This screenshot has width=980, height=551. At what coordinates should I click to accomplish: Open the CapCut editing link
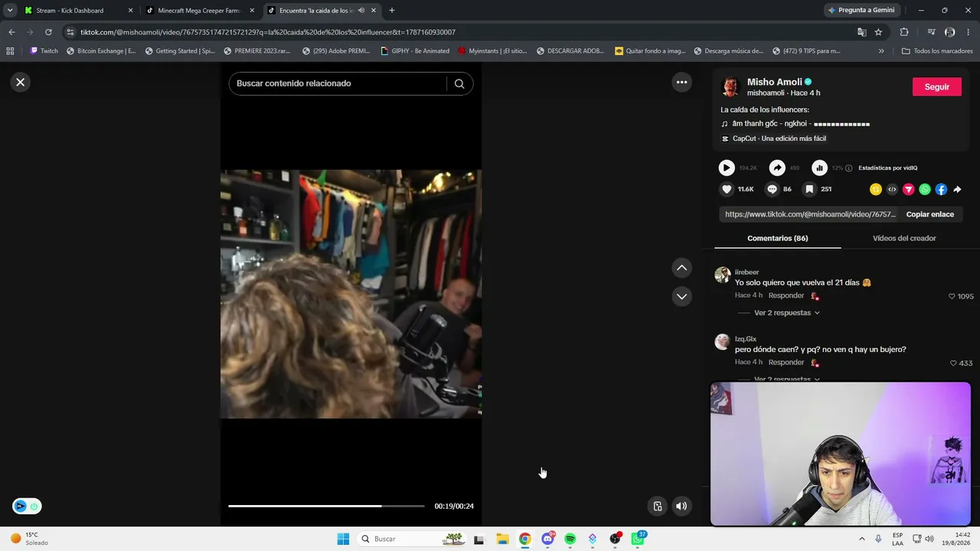[779, 139]
